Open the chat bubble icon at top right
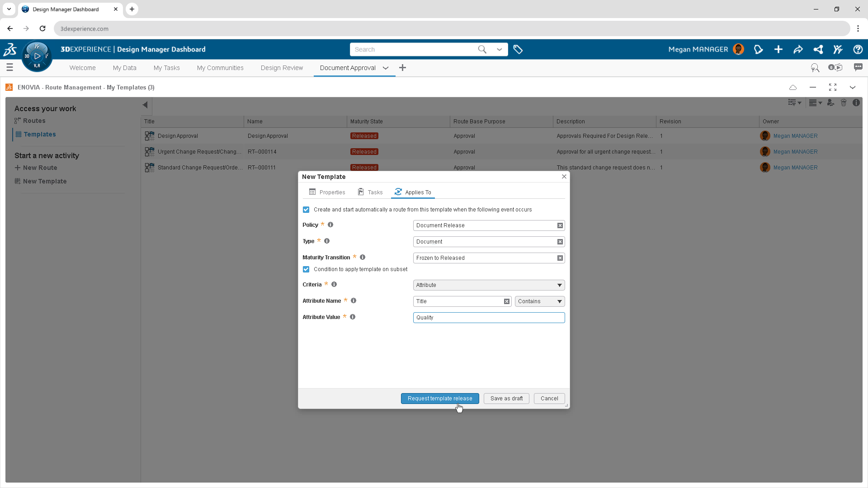 click(858, 67)
